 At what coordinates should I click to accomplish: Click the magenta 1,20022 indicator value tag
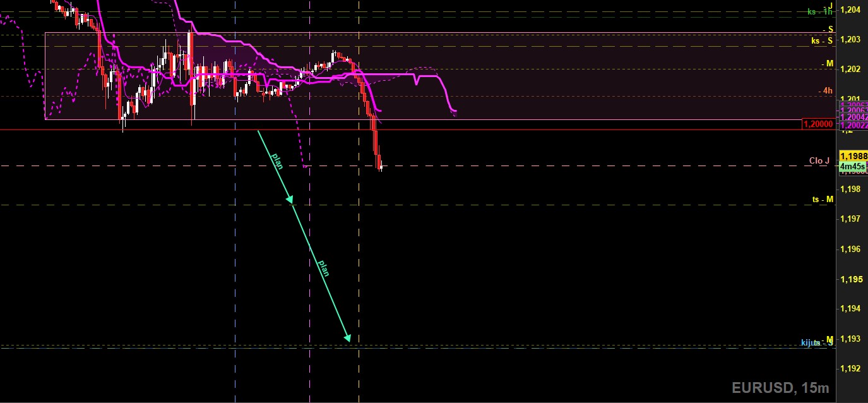click(x=853, y=125)
